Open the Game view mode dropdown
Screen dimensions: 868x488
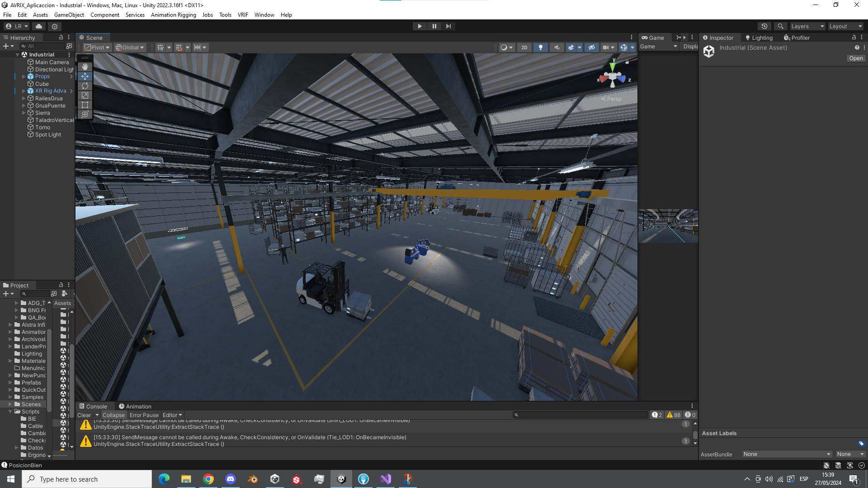coord(659,47)
